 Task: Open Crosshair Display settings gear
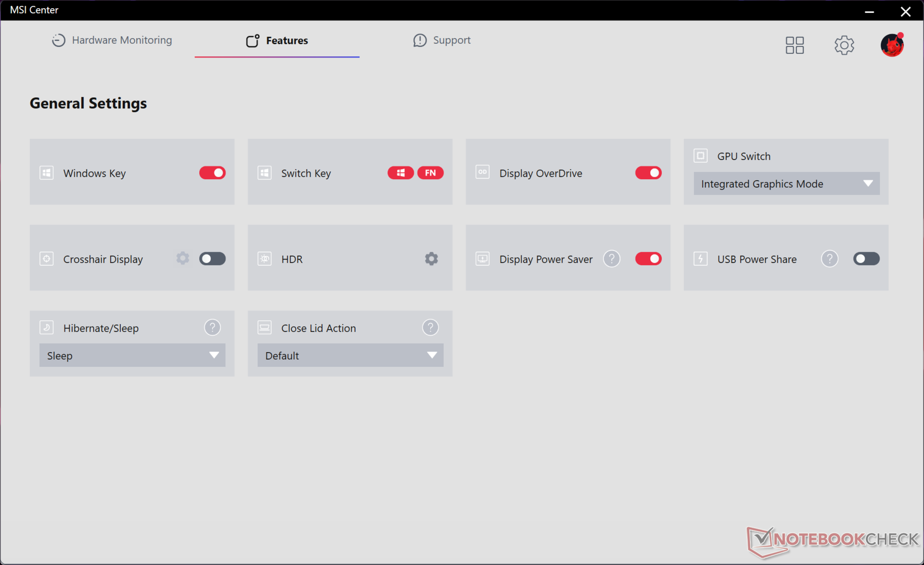pyautogui.click(x=182, y=258)
